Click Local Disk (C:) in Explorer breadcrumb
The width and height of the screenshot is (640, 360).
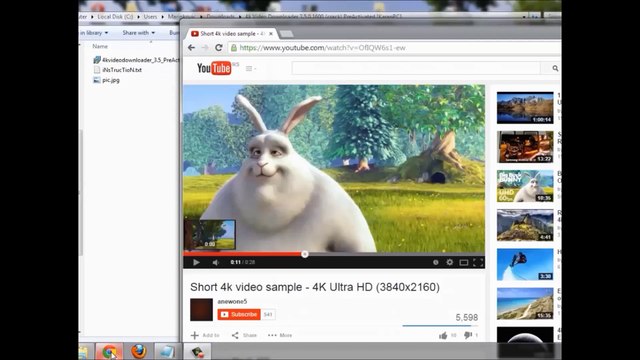(116, 17)
